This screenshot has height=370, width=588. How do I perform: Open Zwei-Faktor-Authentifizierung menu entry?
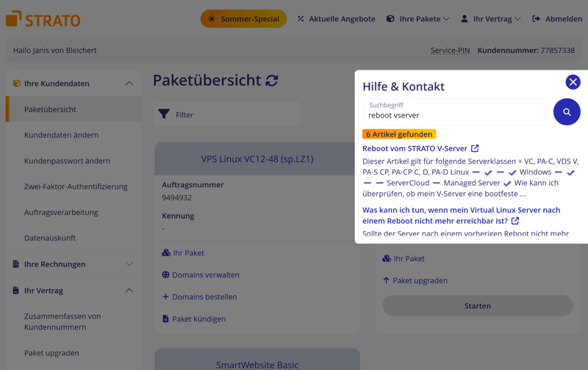tap(76, 186)
